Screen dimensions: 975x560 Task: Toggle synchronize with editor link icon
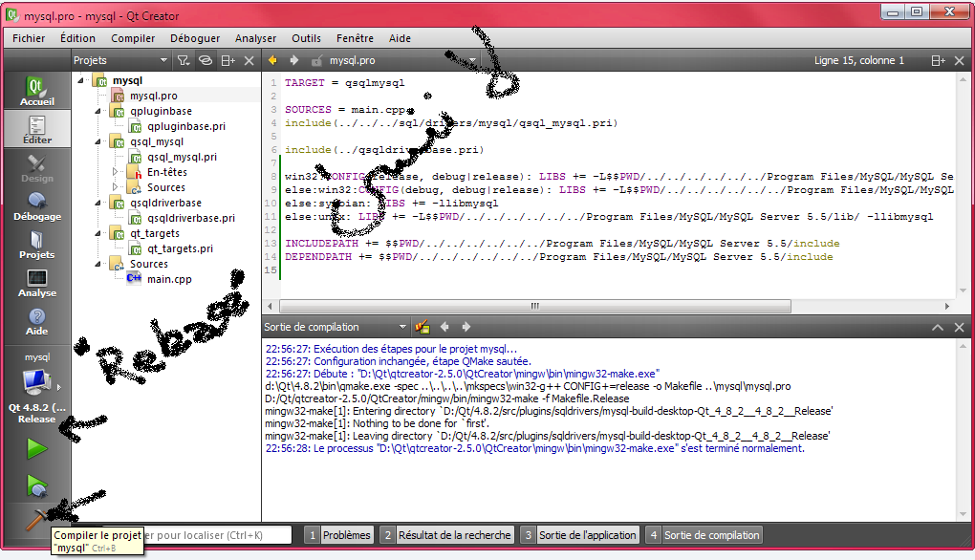[206, 60]
